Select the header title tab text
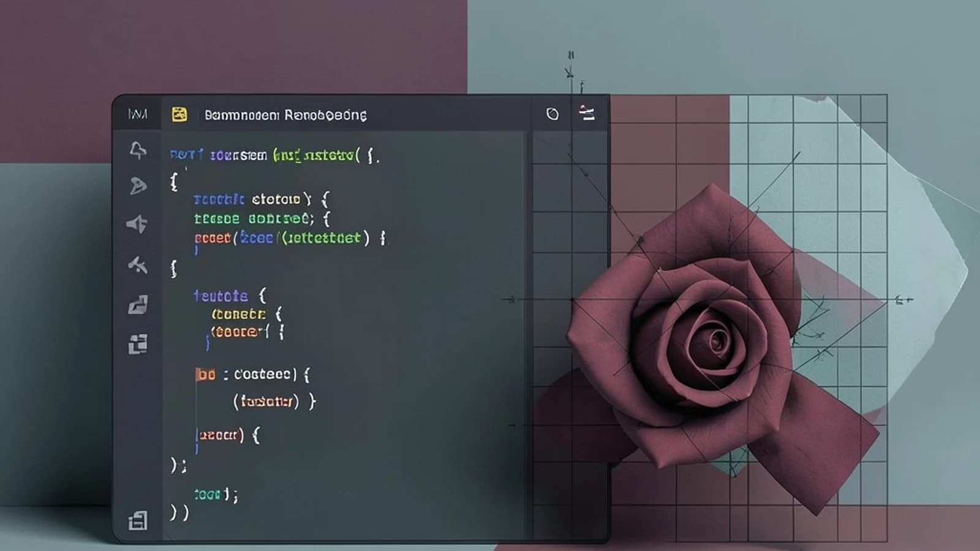The height and width of the screenshot is (551, 980). [x=285, y=115]
